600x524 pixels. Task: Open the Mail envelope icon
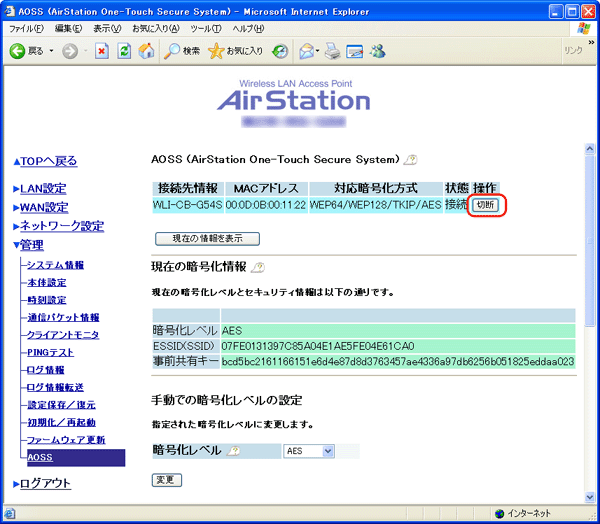pos(307,51)
